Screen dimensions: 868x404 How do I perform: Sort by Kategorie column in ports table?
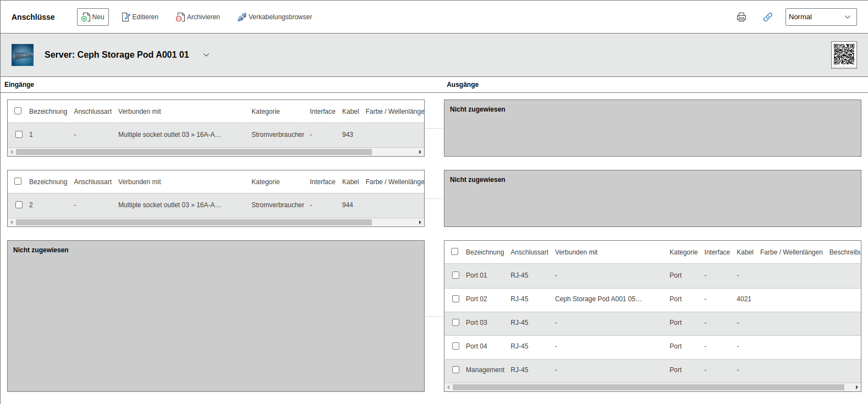point(683,252)
